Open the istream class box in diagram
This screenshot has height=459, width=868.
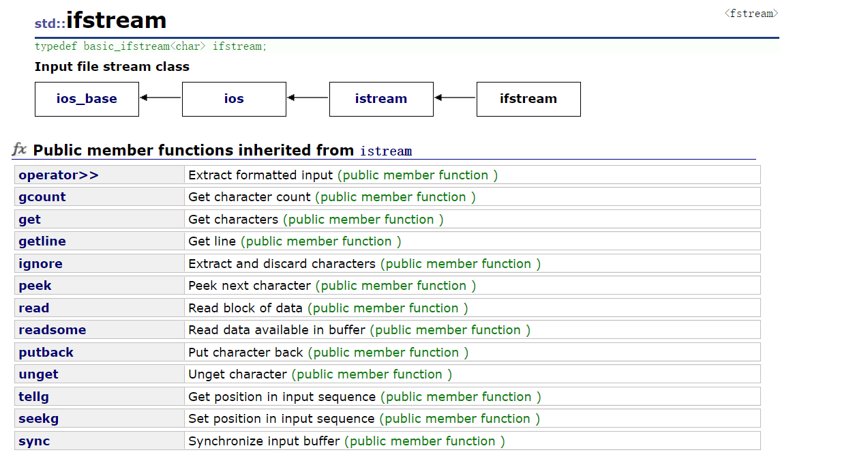381,99
